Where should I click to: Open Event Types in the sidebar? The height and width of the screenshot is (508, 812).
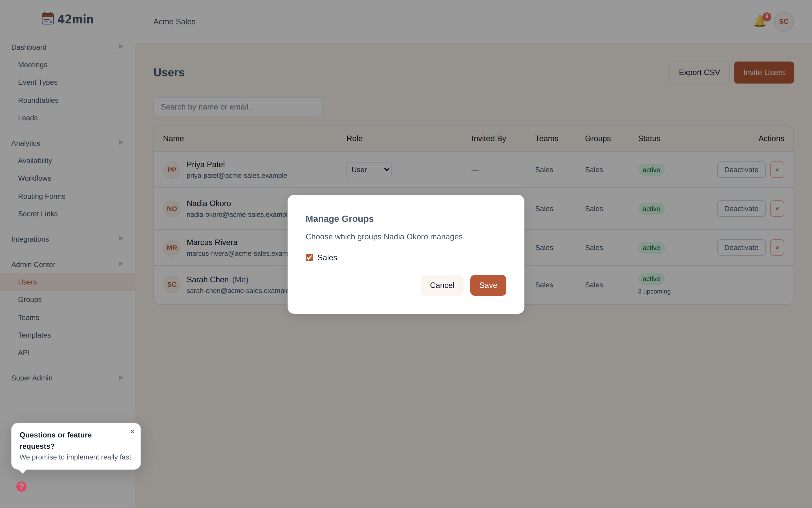[37, 82]
